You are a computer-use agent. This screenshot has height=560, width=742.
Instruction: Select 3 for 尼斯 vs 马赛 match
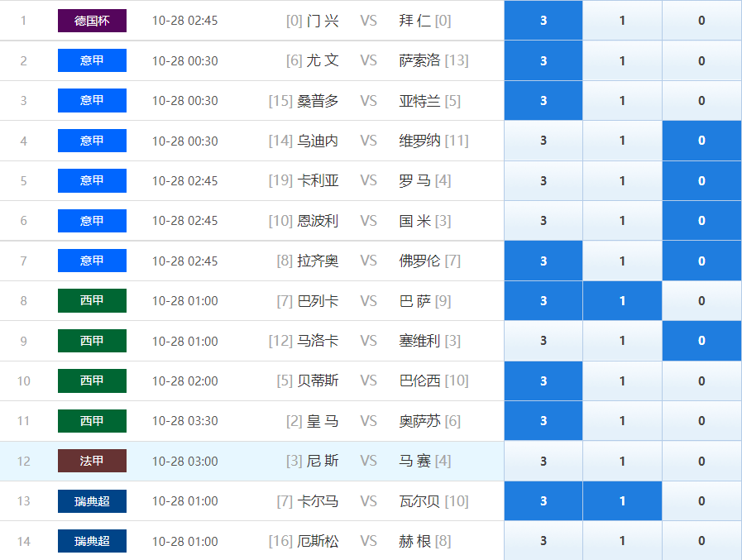point(543,461)
